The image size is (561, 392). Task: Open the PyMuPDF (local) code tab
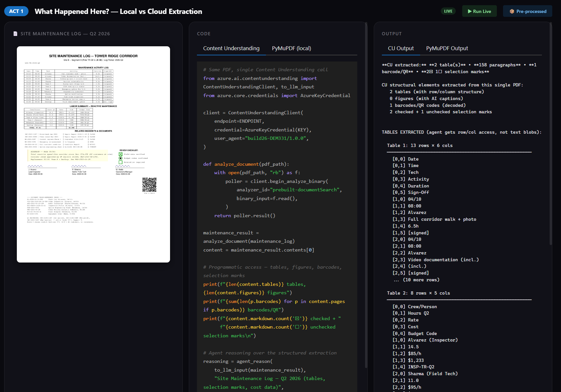coord(292,49)
